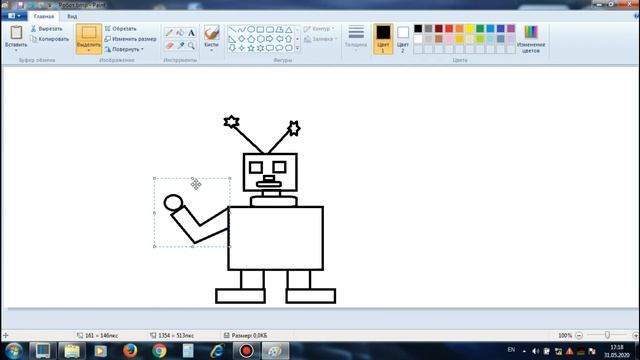The image size is (640, 360).
Task: Click the Cut (Вырезать) button
Action: (47, 29)
